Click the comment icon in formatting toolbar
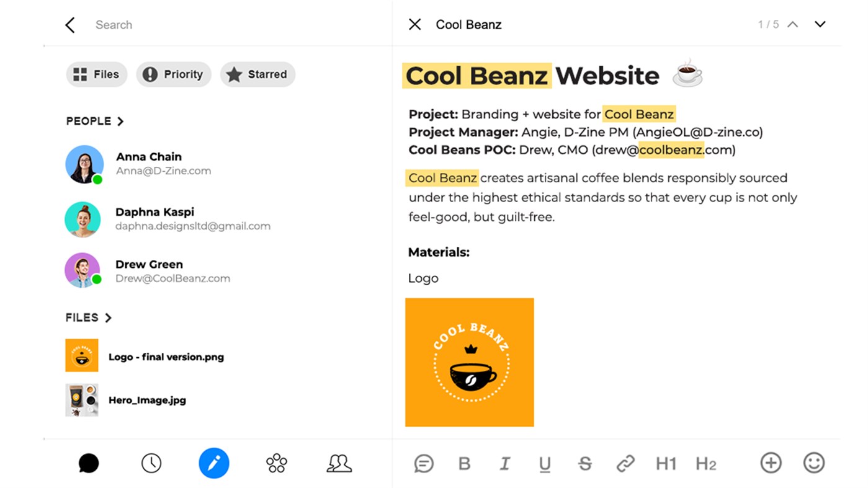The width and height of the screenshot is (868, 488). click(424, 463)
